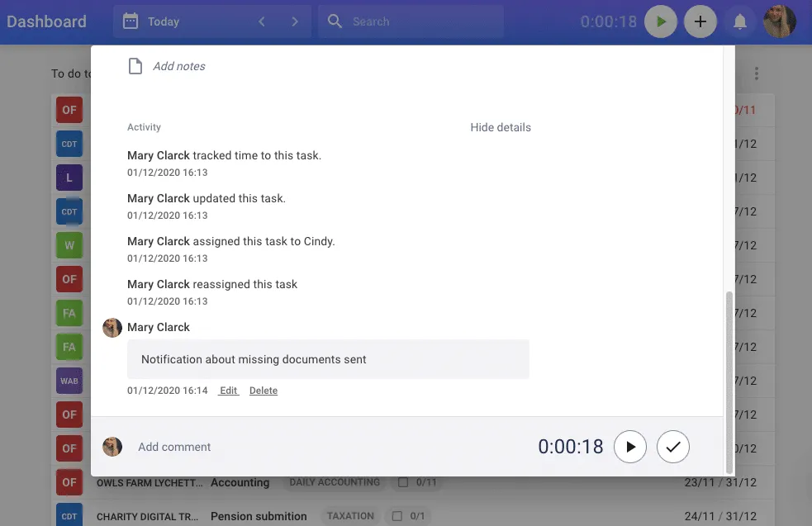Click OF badge of Owls Farm row
The width and height of the screenshot is (812, 526).
point(69,482)
